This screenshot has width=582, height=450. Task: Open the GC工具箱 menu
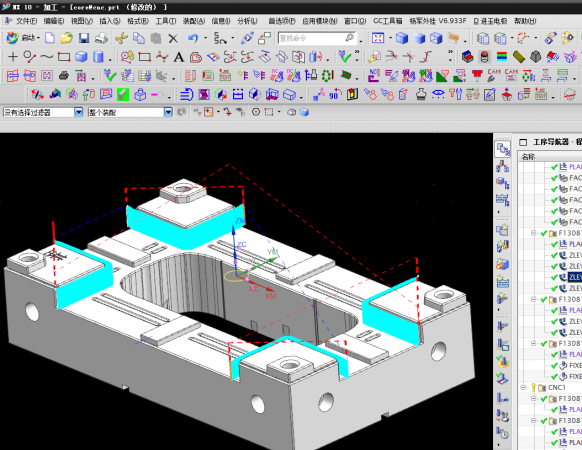point(388,21)
